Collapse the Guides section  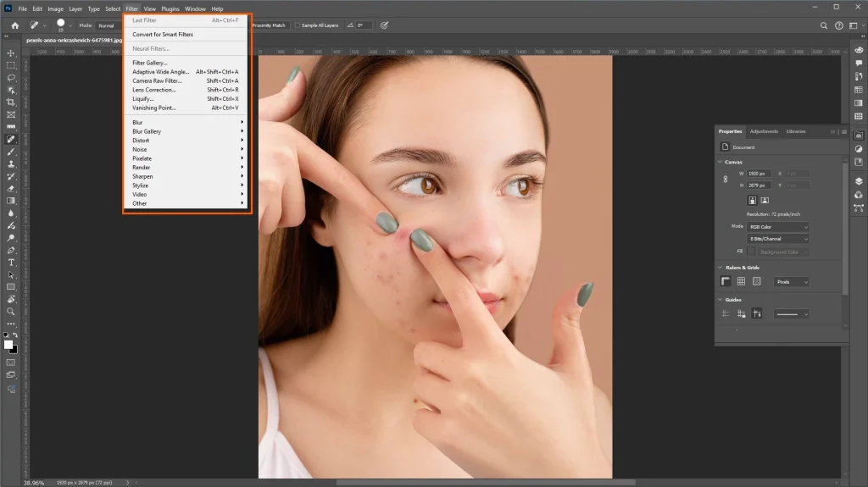721,299
